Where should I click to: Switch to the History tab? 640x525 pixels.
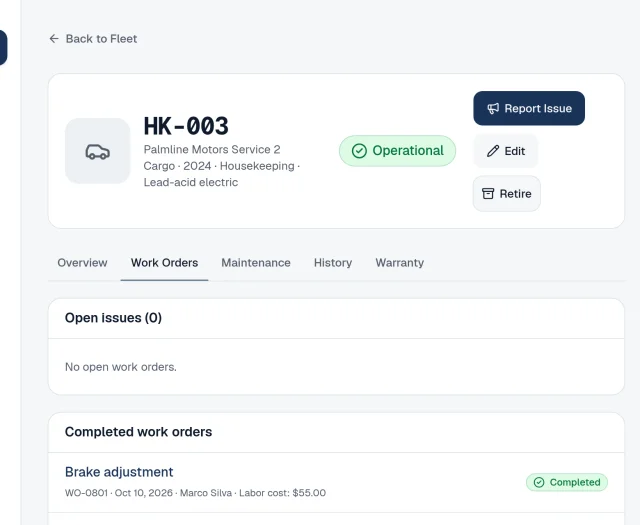[x=333, y=262]
